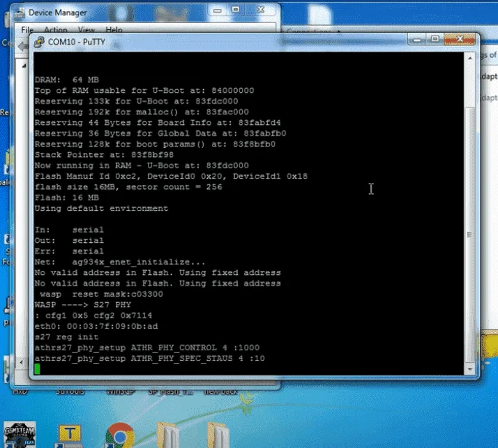Click 'flash size 16MB, sector count' line
This screenshot has width=498, height=448.
point(128,187)
